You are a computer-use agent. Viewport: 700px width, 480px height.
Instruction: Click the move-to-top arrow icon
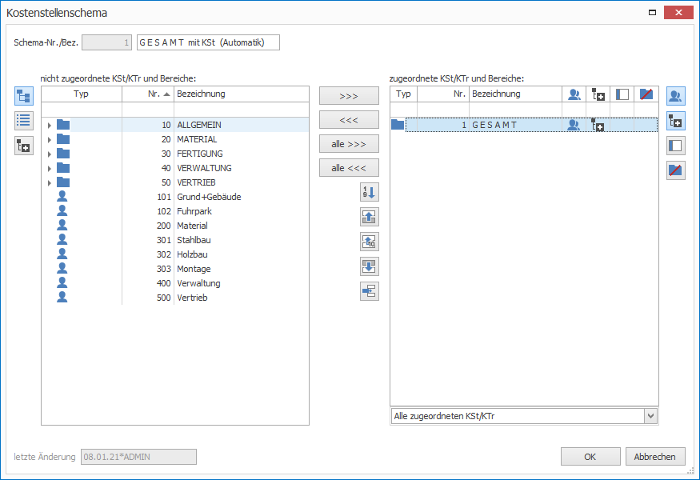(369, 242)
